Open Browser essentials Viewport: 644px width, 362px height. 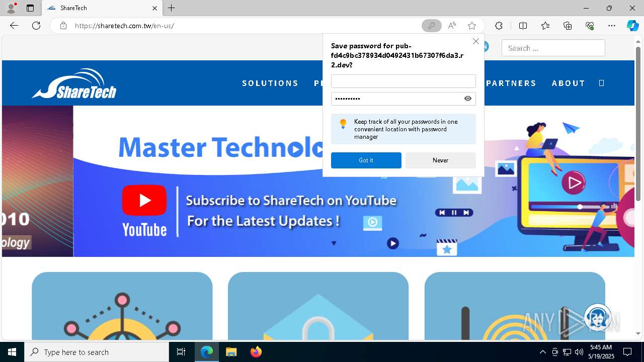point(590,26)
